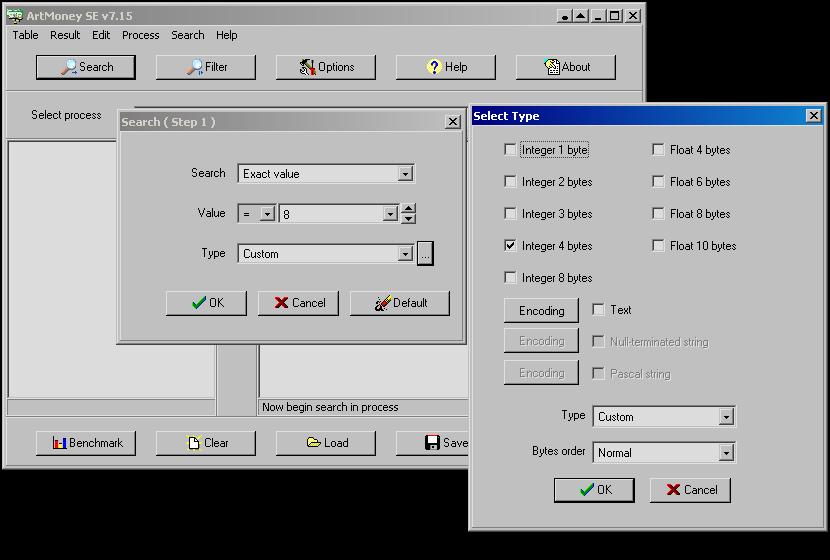Click the Clear button at the bottom
The height and width of the screenshot is (560, 830).
pyautogui.click(x=206, y=443)
